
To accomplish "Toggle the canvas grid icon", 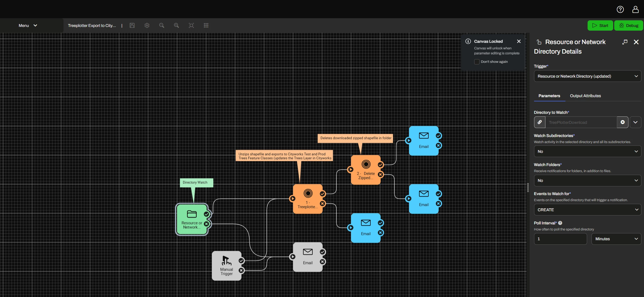I will click(206, 25).
